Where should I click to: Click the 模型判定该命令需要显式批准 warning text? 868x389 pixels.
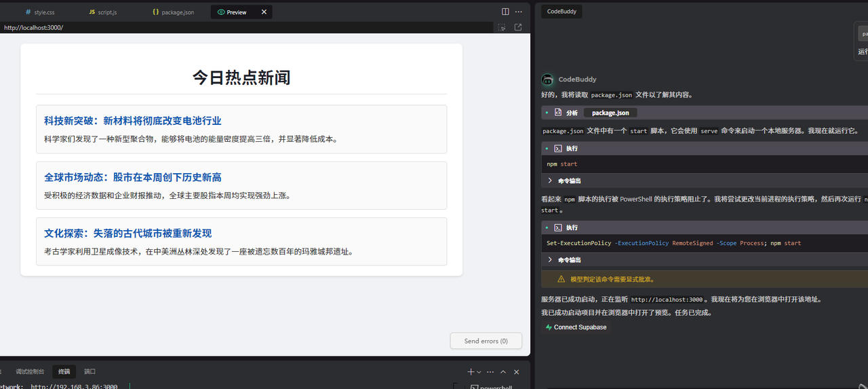pos(612,279)
